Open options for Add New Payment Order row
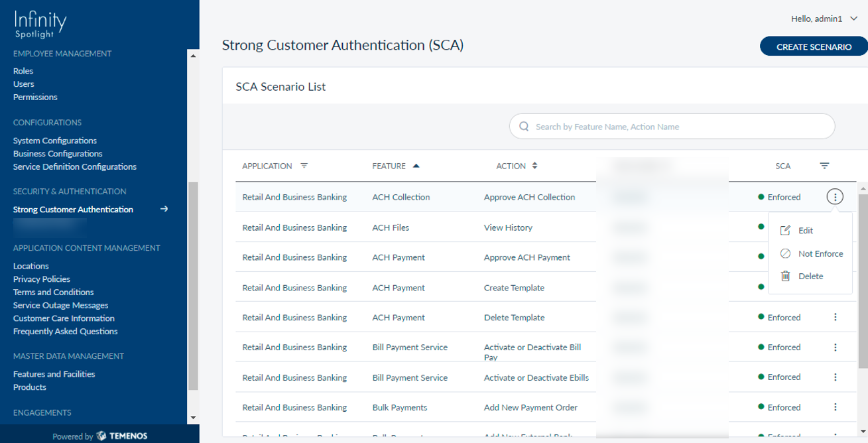 (835, 407)
